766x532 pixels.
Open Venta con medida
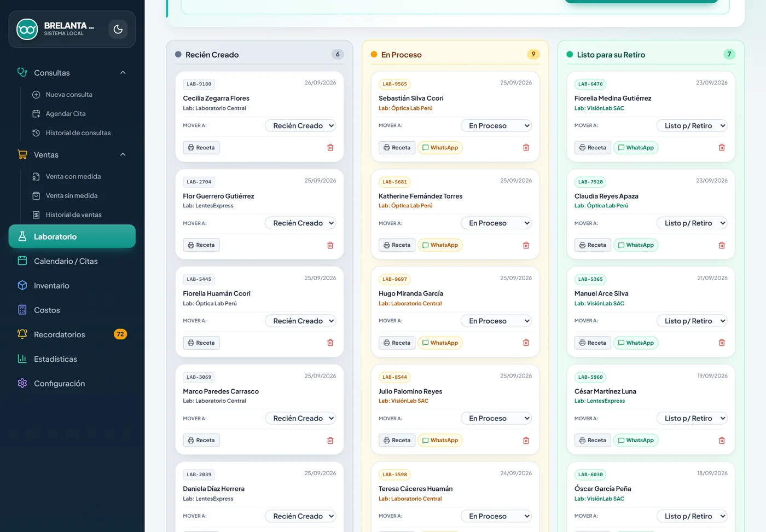tap(73, 177)
